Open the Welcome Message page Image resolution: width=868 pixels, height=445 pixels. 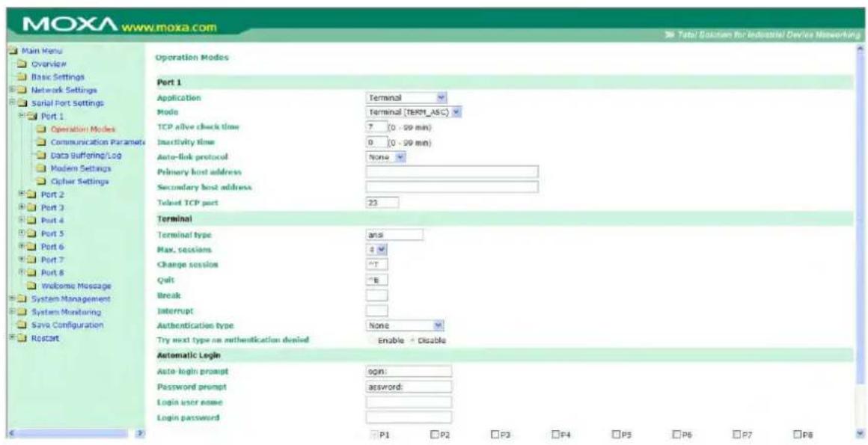pos(75,286)
